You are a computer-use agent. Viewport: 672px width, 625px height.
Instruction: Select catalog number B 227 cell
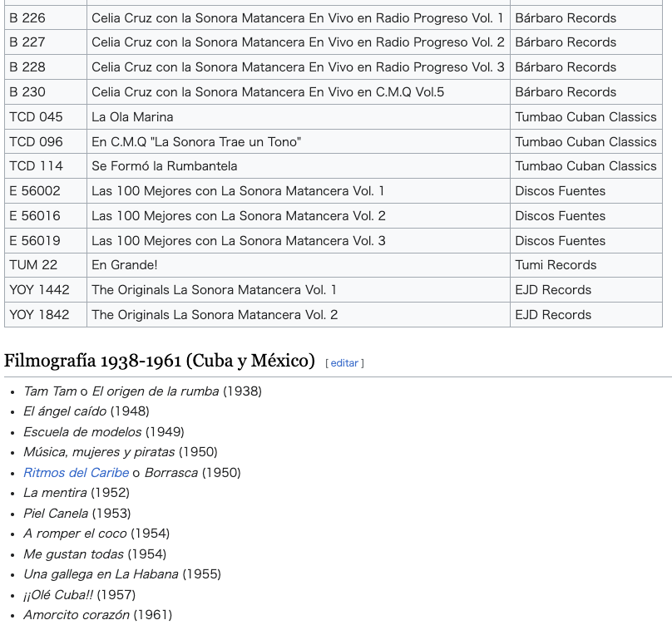click(x=46, y=42)
